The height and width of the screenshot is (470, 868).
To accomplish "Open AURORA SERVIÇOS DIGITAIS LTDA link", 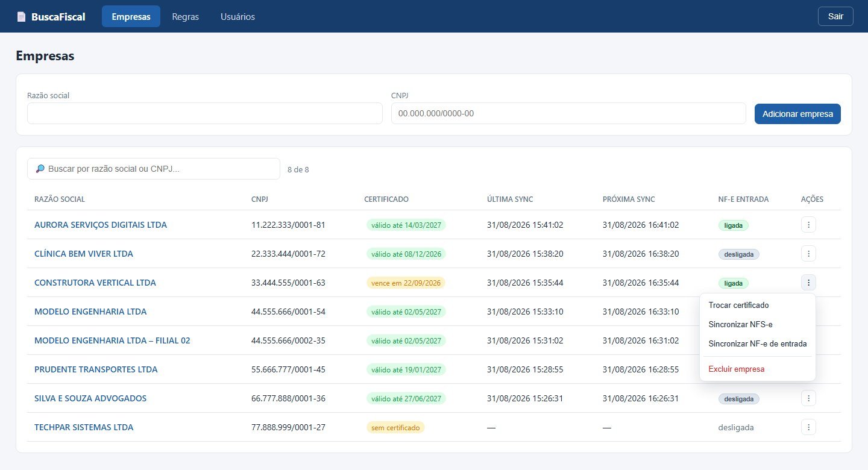I will [101, 225].
